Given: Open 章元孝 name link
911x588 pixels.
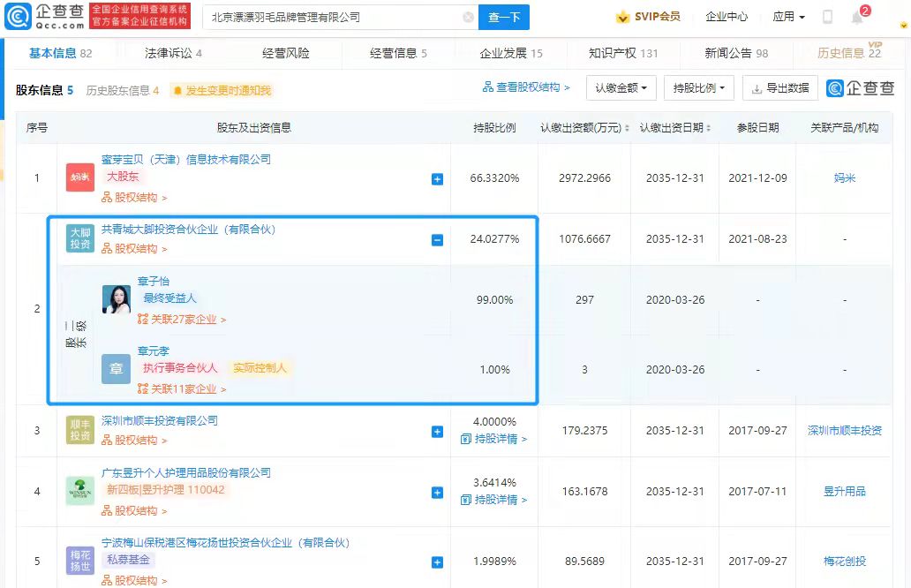Looking at the screenshot, I should (154, 351).
